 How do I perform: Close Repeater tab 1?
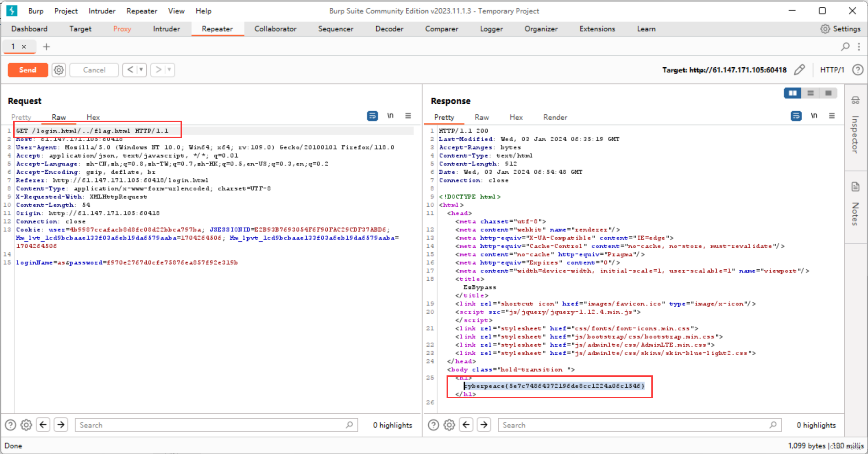[x=24, y=47]
